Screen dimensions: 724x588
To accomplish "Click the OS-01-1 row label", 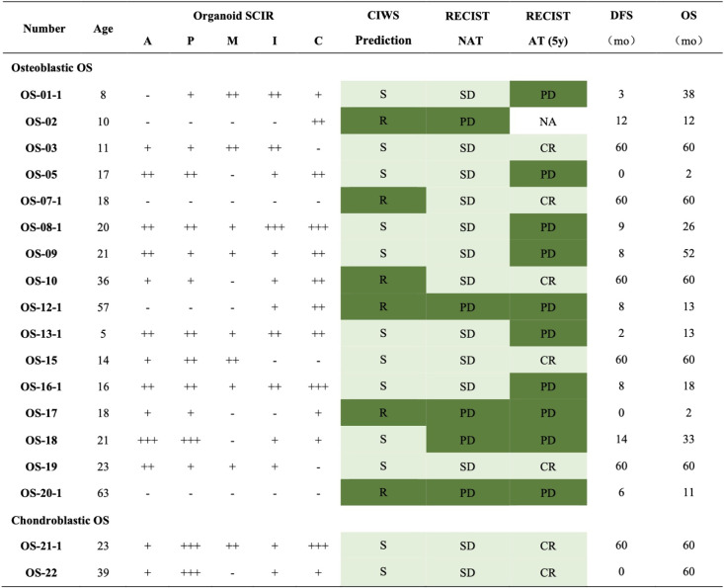I will tap(41, 95).
